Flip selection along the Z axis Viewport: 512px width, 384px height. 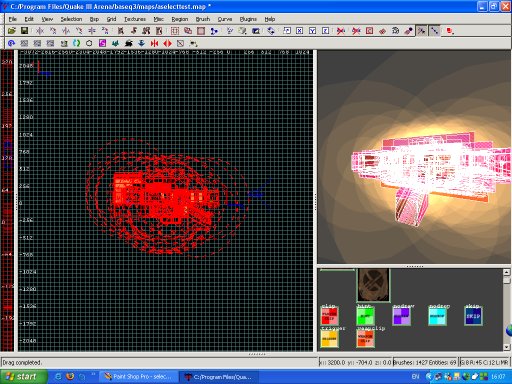[92, 31]
